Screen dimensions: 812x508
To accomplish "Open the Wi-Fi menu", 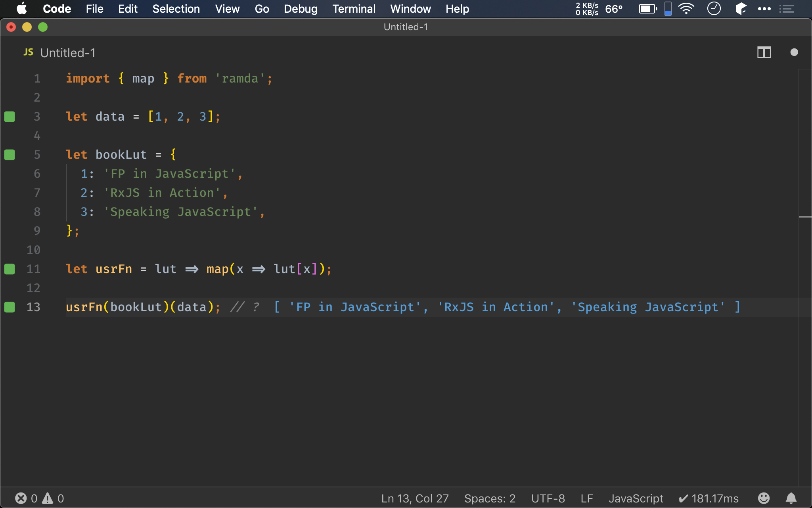I will point(686,9).
